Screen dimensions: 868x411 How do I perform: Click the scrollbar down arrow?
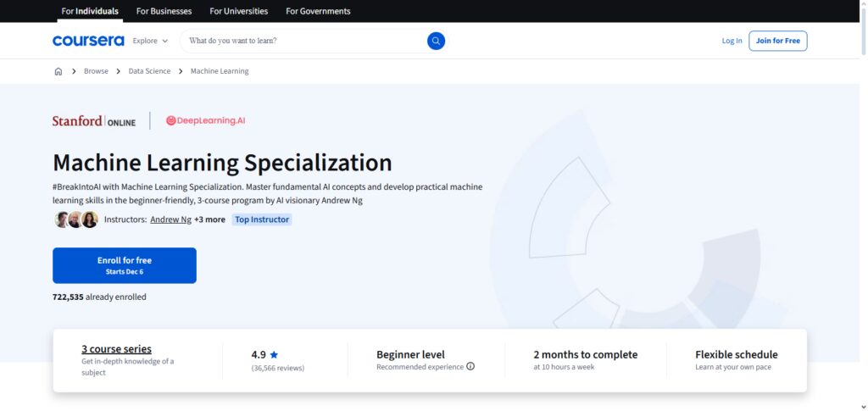[863, 407]
